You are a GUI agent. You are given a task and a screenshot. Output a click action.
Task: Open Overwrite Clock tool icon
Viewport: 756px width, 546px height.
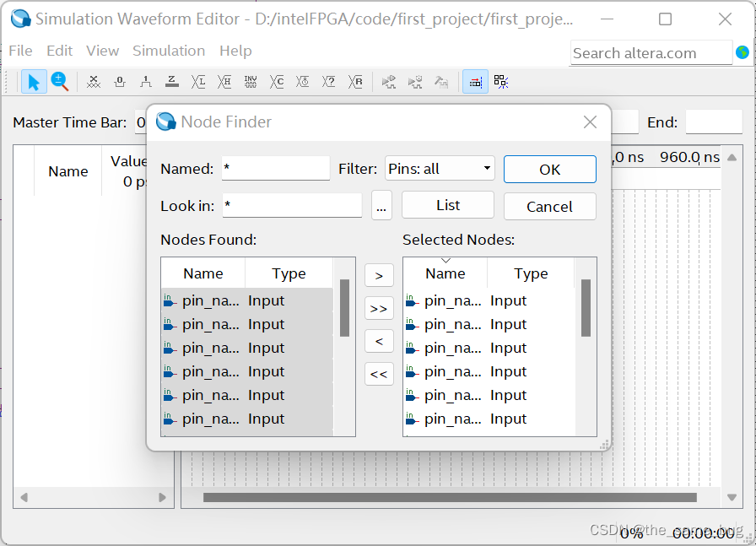[x=303, y=82]
